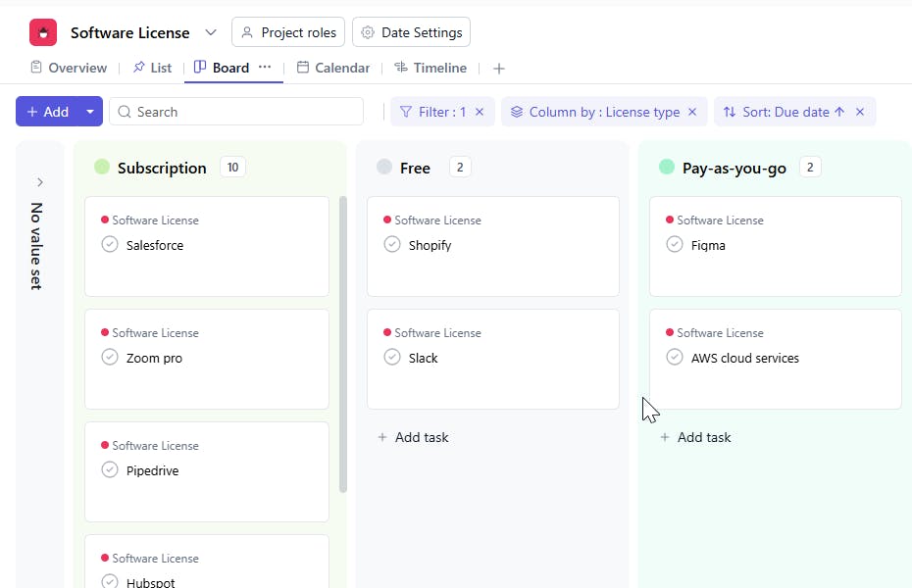Click the green Subscription column color dot
The image size is (912, 588).
click(x=102, y=168)
